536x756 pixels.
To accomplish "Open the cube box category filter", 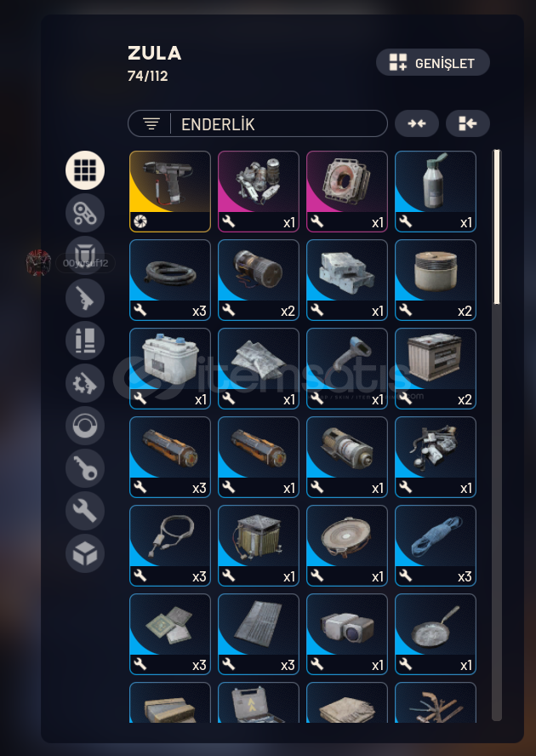I will (85, 553).
